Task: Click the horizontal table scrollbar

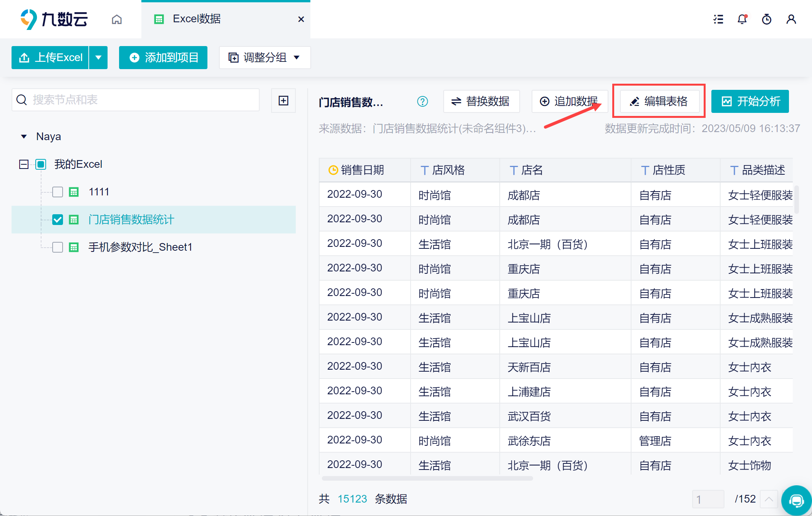Action: pos(427,478)
